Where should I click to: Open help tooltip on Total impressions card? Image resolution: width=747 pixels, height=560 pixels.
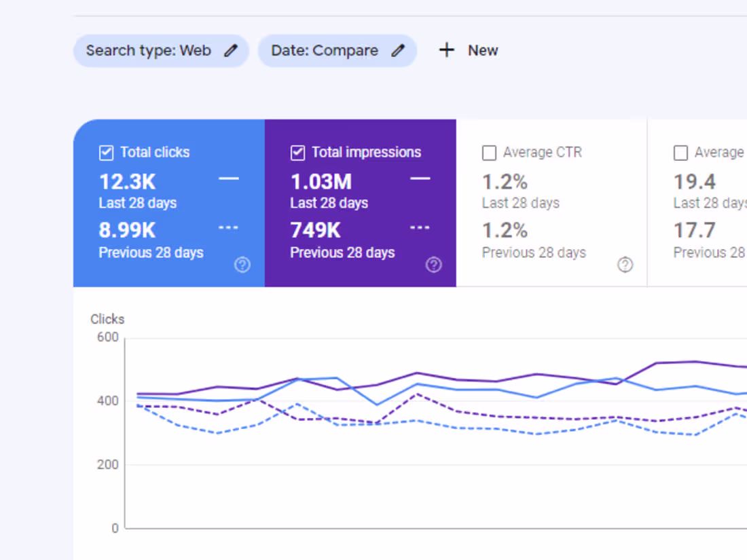(434, 265)
